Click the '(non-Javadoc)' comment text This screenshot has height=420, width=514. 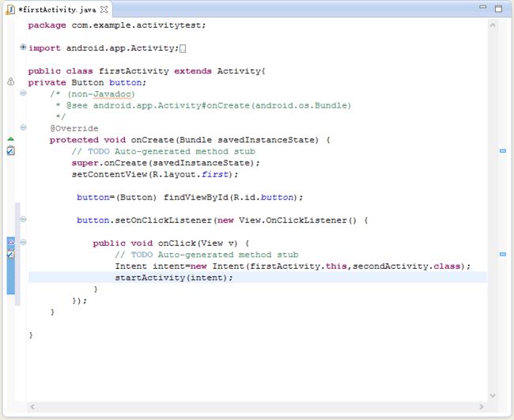pos(101,94)
